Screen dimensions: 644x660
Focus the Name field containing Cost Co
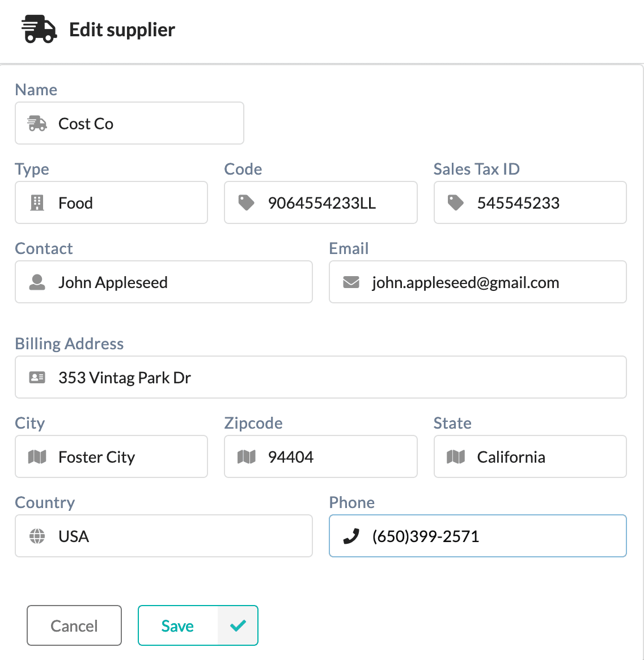coord(130,124)
